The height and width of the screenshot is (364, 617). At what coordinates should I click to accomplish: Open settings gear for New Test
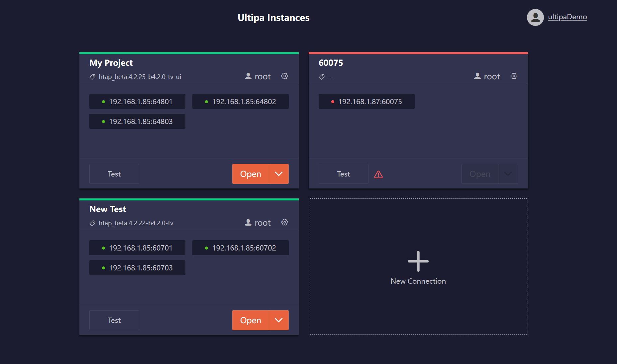coord(285,222)
